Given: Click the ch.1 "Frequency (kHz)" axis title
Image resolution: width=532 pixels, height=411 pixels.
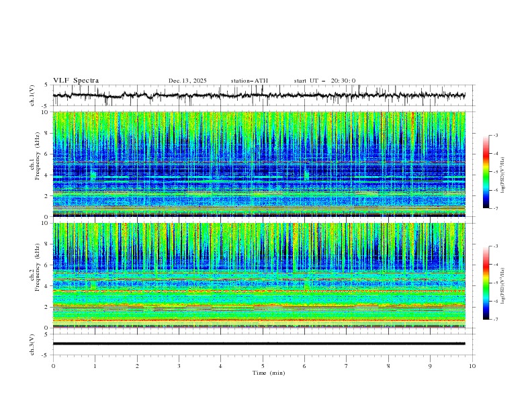Looking at the screenshot, I should coord(38,156).
